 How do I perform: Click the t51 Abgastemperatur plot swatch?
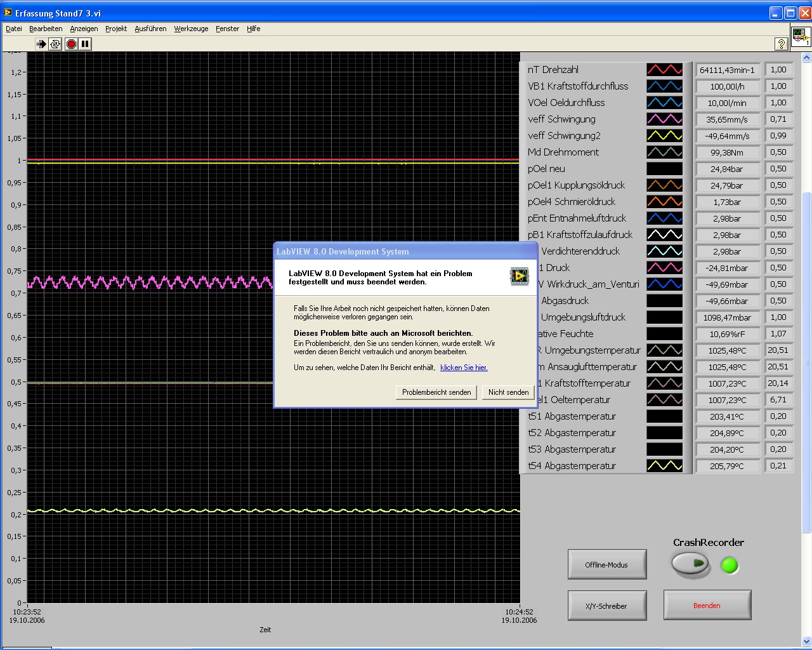click(665, 416)
